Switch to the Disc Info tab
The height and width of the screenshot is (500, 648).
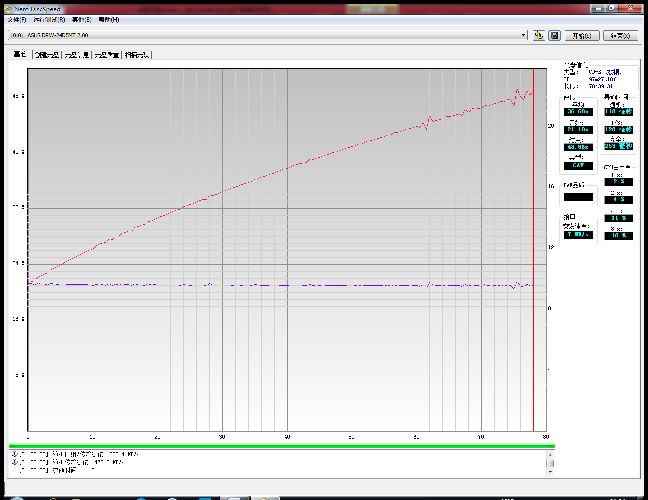(x=76, y=55)
